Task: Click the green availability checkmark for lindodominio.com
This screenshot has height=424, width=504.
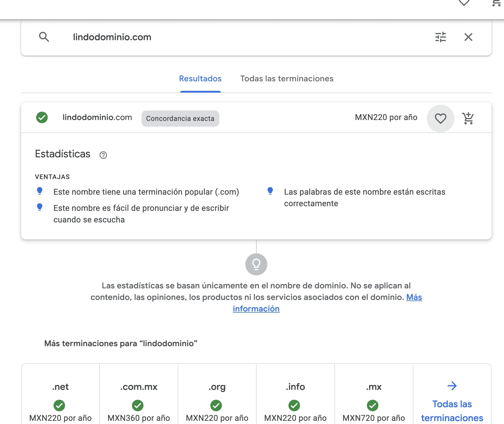Action: (x=42, y=117)
